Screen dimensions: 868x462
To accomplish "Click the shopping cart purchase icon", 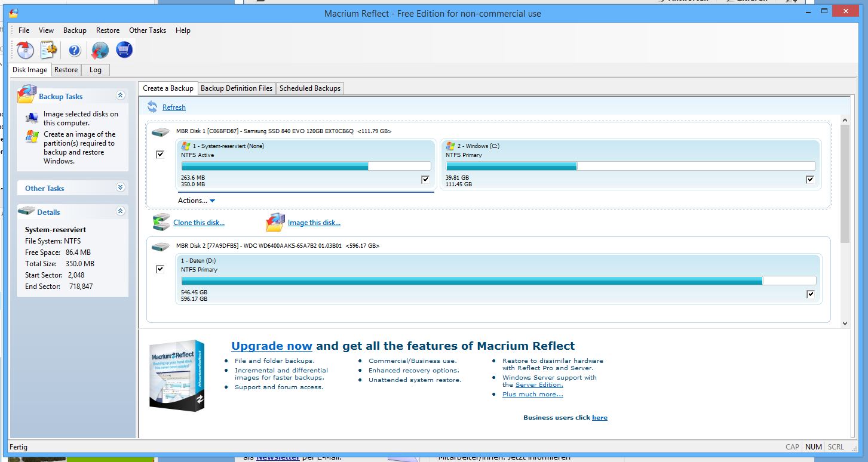I will (124, 50).
